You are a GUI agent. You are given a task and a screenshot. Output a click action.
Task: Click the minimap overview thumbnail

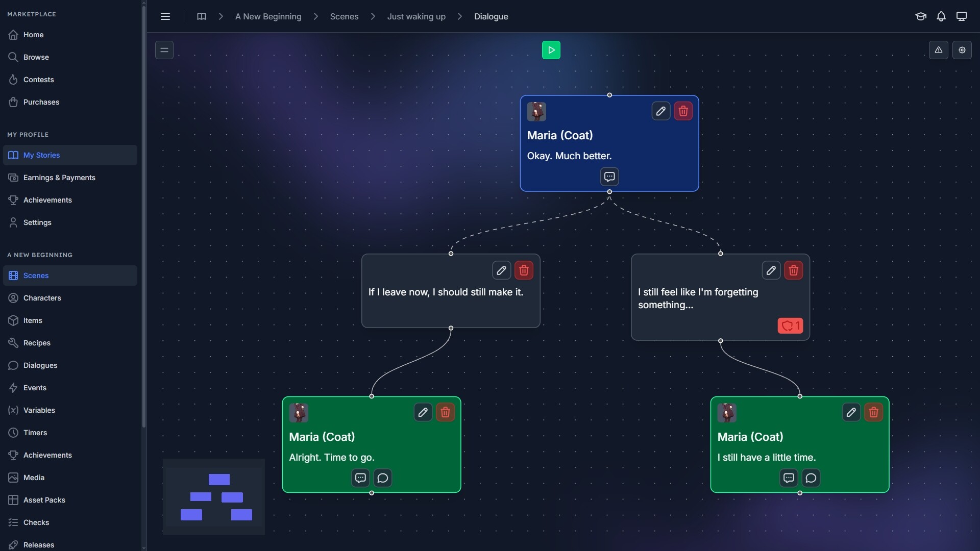click(x=214, y=496)
